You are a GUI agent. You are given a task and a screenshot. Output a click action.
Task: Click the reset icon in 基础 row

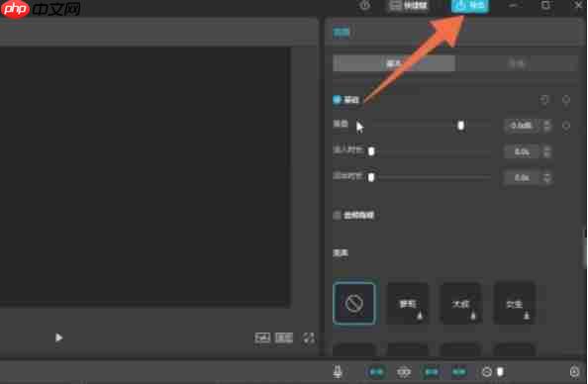pyautogui.click(x=544, y=100)
